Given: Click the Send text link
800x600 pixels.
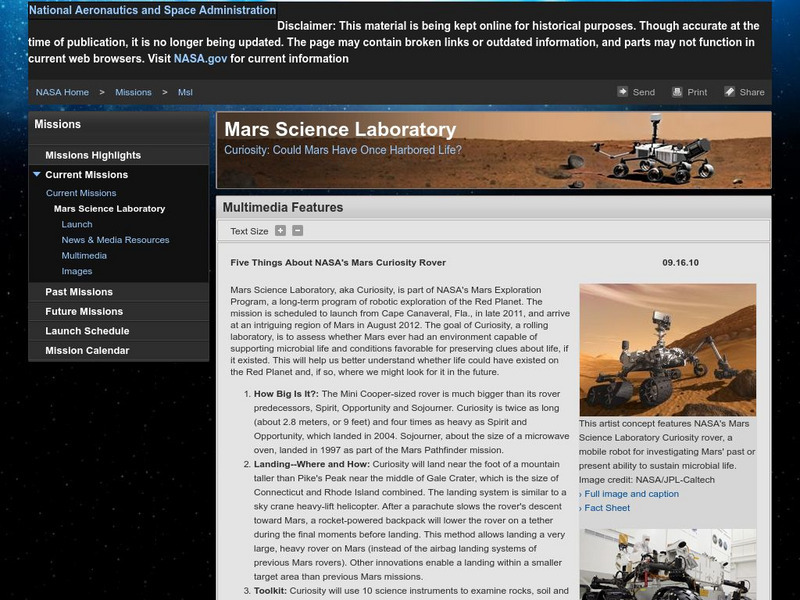Looking at the screenshot, I should (x=644, y=92).
